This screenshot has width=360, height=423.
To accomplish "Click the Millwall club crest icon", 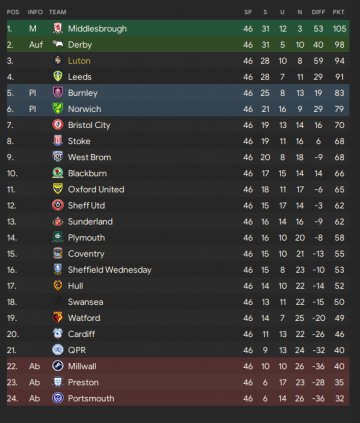I will [x=58, y=366].
